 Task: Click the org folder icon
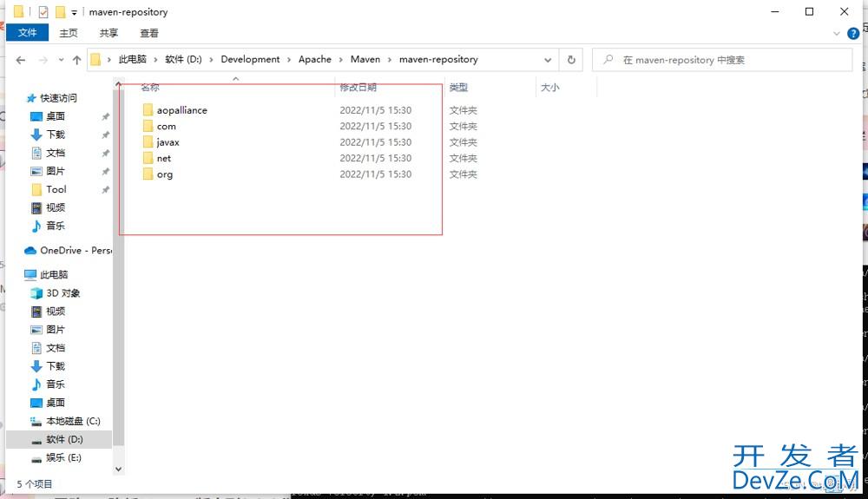click(148, 174)
